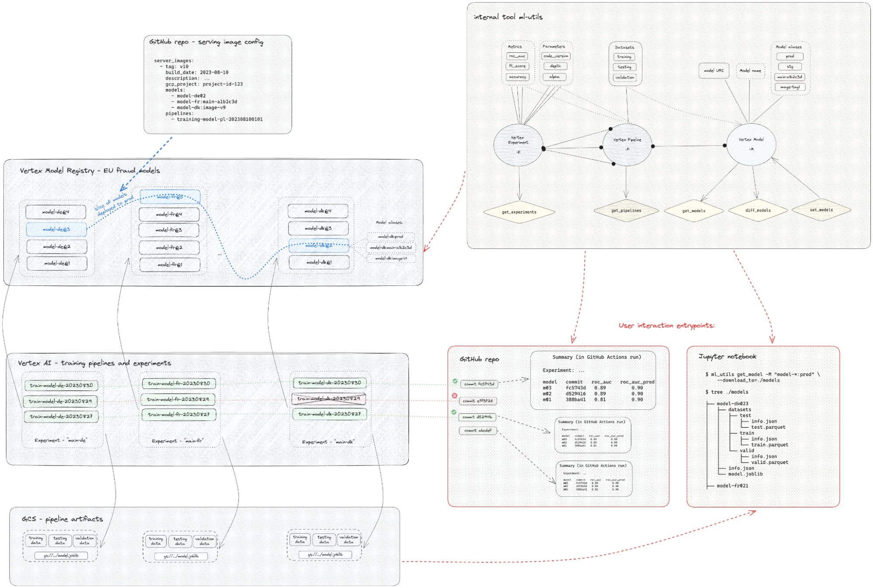Click model-fr@21 in the Jupyter tree

(732, 485)
